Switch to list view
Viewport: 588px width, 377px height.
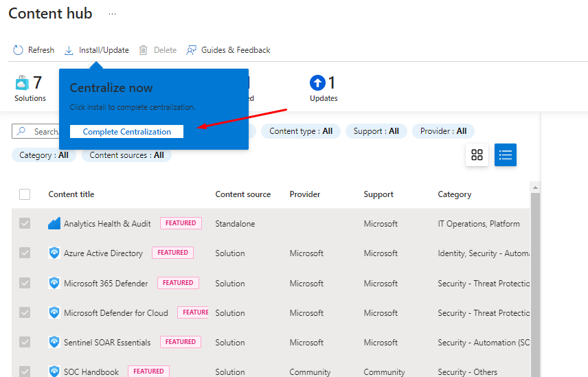pos(506,155)
